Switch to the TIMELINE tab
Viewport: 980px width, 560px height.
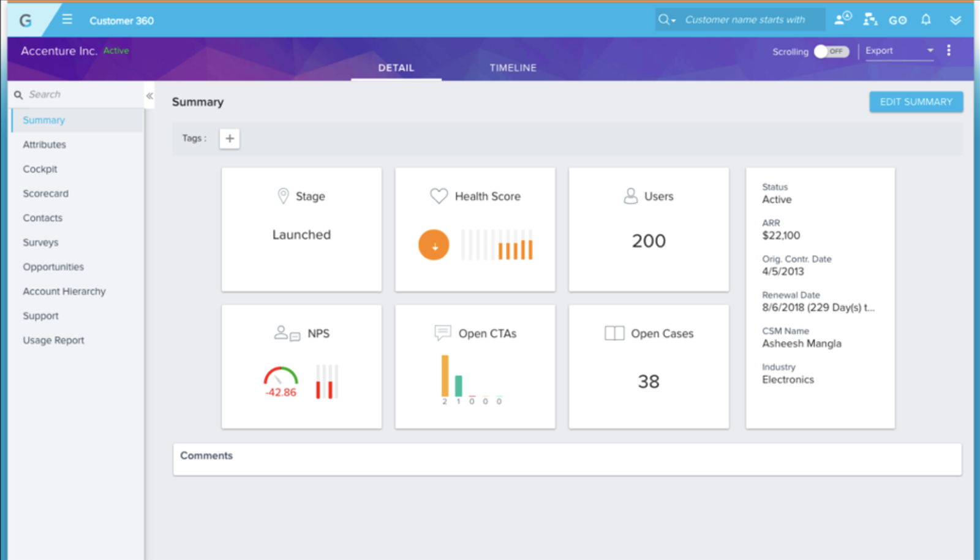tap(513, 68)
